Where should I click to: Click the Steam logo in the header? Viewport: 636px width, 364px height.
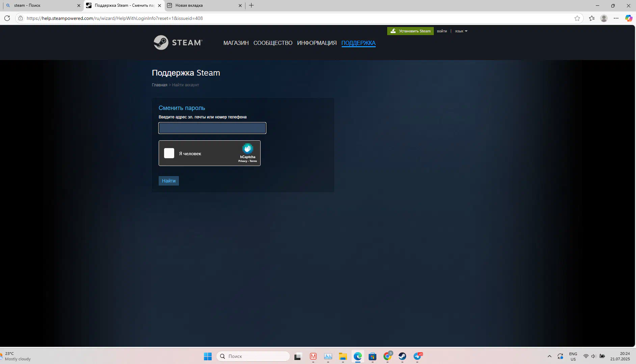click(178, 43)
